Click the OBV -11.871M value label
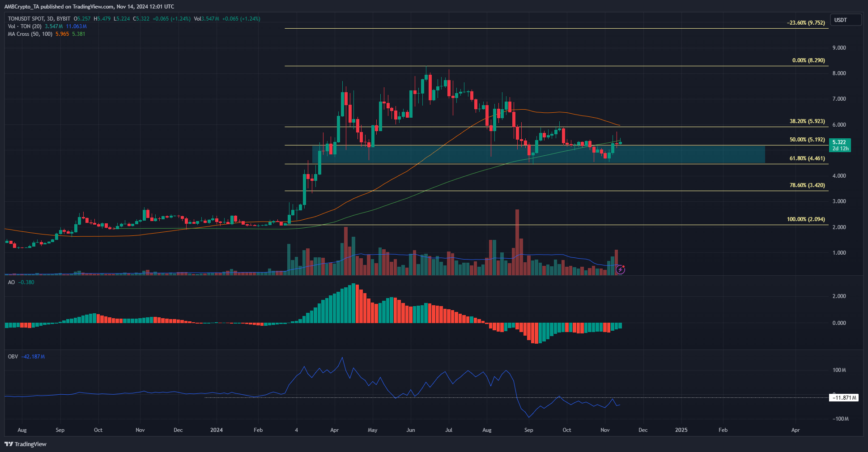This screenshot has width=868, height=452. click(844, 397)
